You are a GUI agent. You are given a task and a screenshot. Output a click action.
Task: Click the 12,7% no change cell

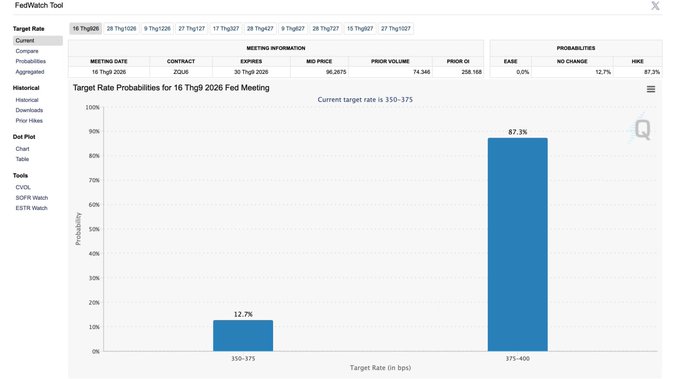(x=572, y=72)
